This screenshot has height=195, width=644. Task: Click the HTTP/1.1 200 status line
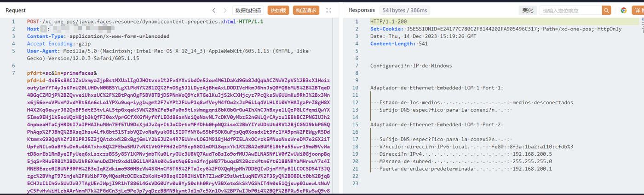point(389,22)
